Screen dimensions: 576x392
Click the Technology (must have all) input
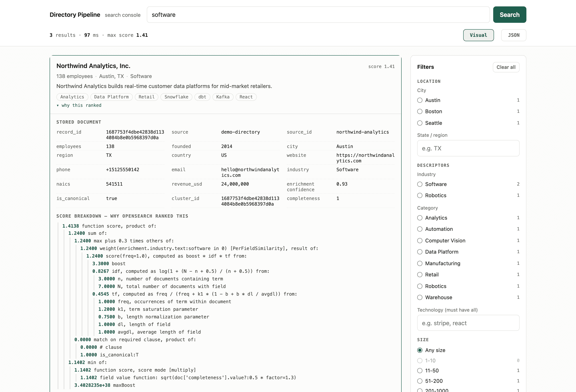(x=468, y=323)
